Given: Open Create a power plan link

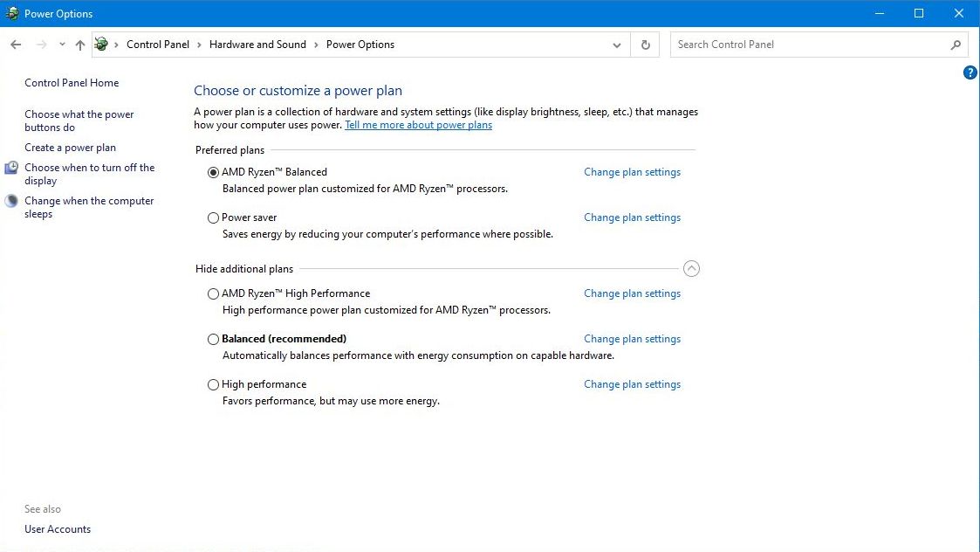Looking at the screenshot, I should pyautogui.click(x=70, y=148).
